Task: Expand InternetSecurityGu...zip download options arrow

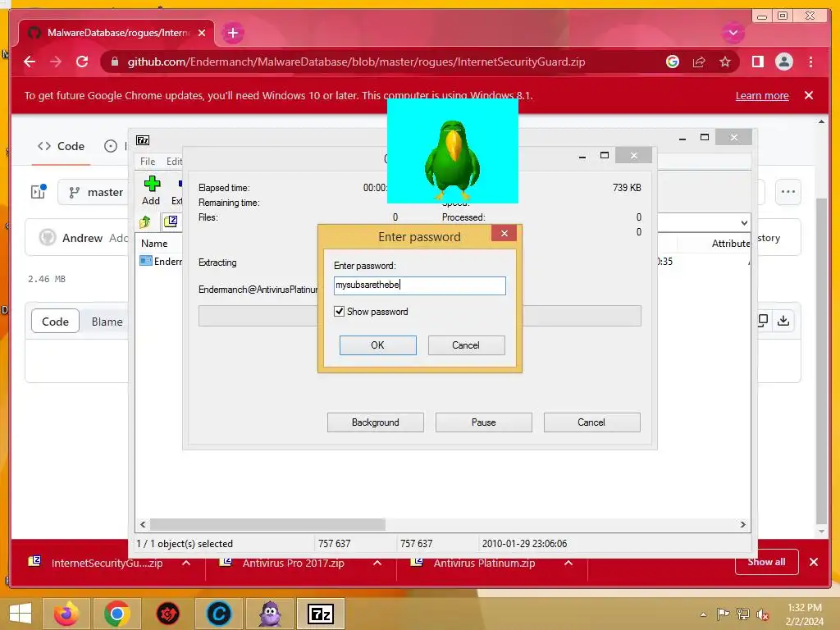Action: tap(186, 563)
